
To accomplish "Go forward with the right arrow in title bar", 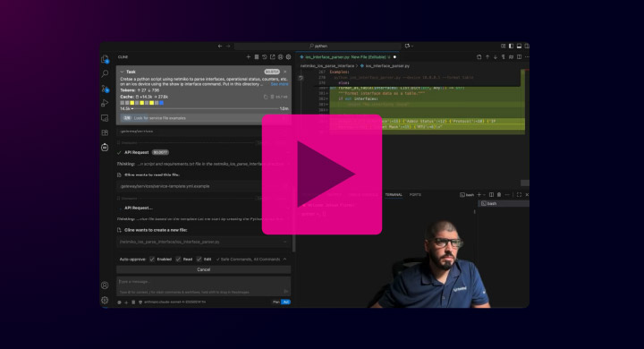I will point(228,46).
